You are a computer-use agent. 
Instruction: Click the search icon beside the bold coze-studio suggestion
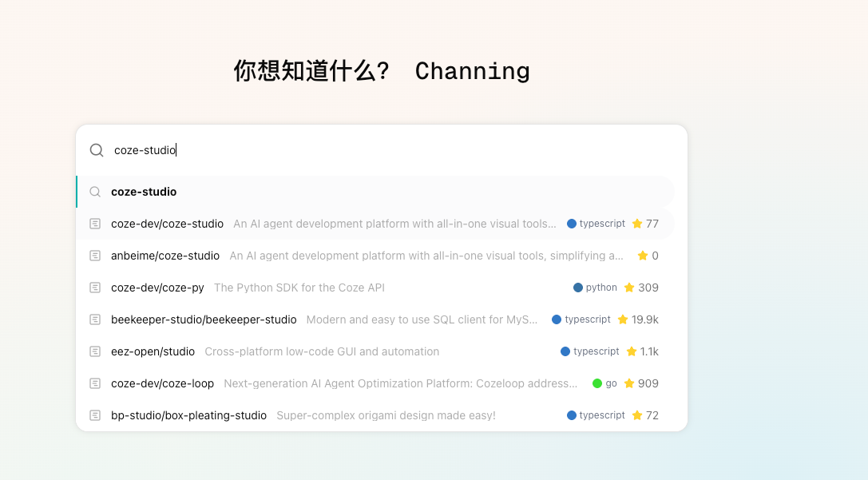coord(95,192)
